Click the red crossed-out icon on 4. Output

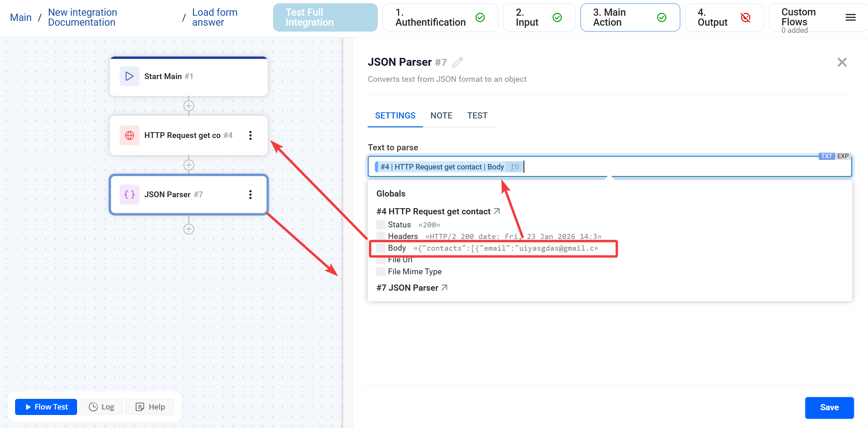pos(746,17)
